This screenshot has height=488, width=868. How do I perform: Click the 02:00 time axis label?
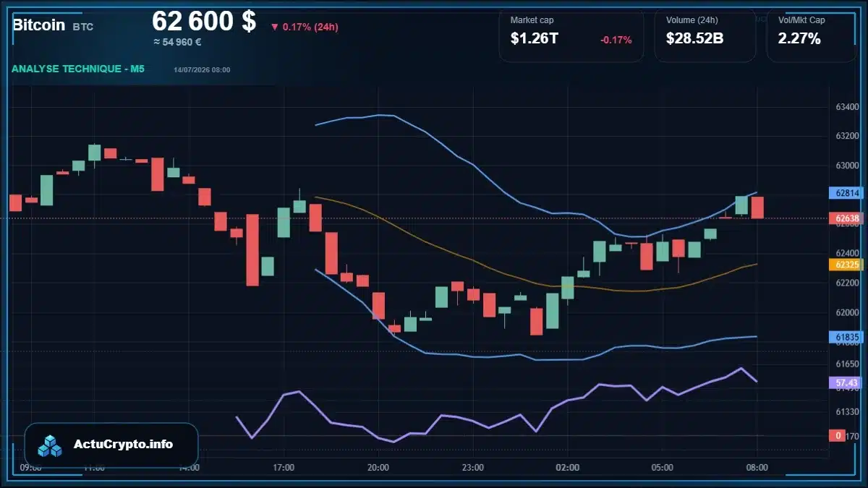point(568,468)
